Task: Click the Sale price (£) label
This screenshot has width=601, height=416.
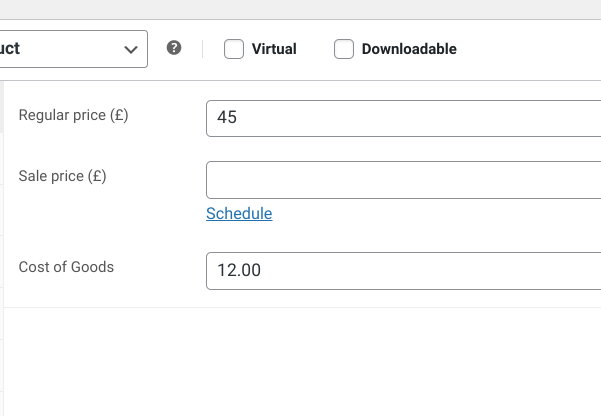Action: pyautogui.click(x=63, y=176)
